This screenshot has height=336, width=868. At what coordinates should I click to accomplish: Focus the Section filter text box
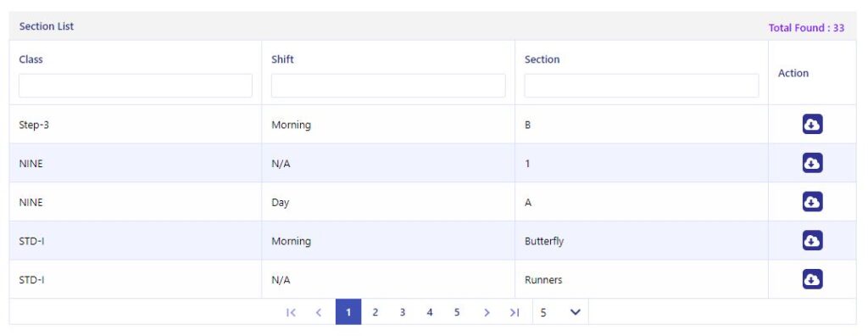tap(642, 86)
